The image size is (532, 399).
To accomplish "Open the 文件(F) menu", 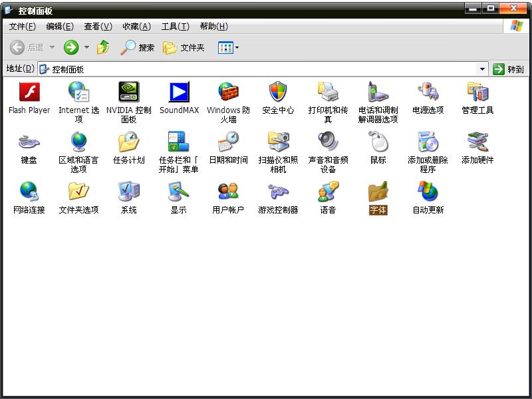I will (x=23, y=27).
